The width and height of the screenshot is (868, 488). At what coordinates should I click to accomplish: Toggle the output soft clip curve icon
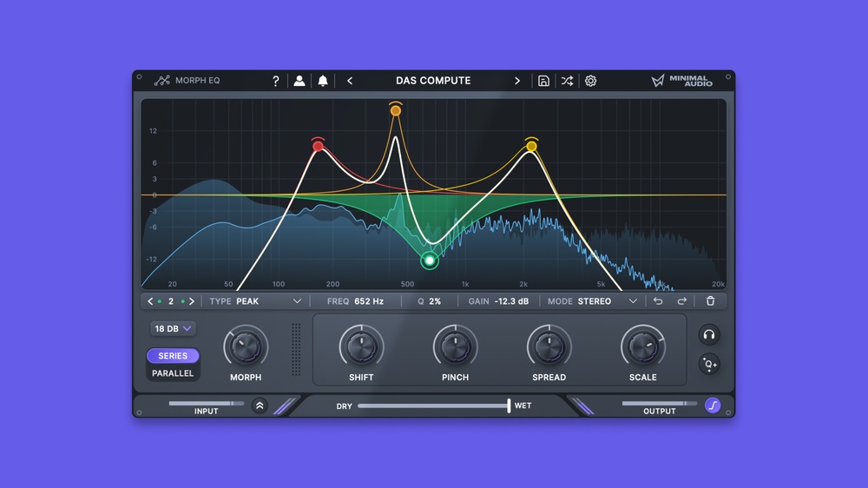coord(713,406)
